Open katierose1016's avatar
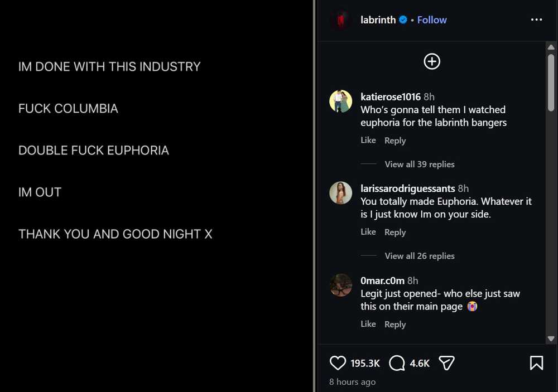The width and height of the screenshot is (558, 392). click(340, 101)
